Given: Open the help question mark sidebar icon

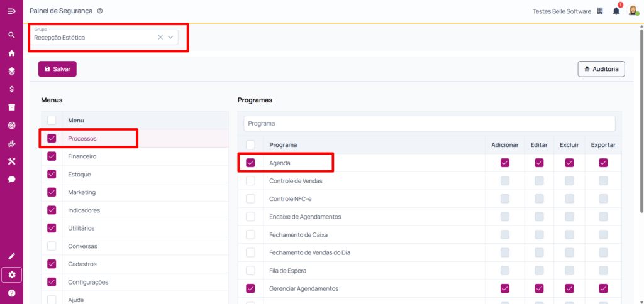Looking at the screenshot, I should pos(11,293).
